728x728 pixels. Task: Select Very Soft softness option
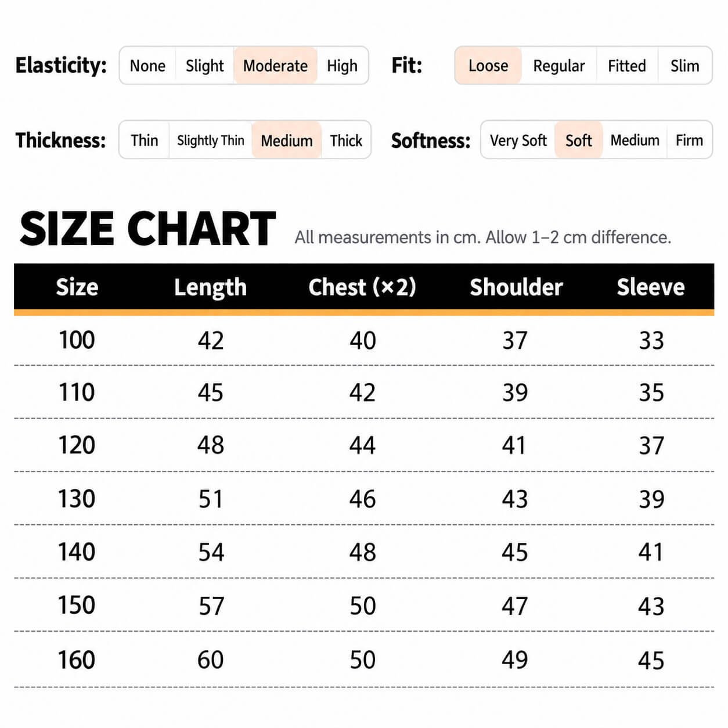coord(518,140)
